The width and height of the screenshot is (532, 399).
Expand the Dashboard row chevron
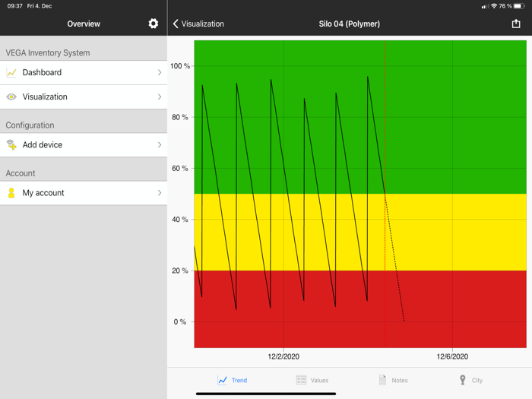pyautogui.click(x=160, y=73)
